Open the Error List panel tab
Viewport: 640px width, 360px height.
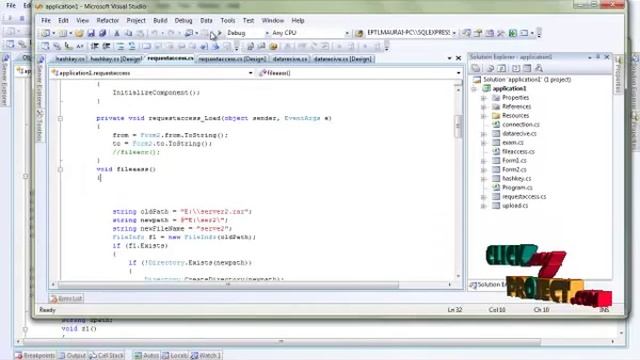(x=66, y=298)
